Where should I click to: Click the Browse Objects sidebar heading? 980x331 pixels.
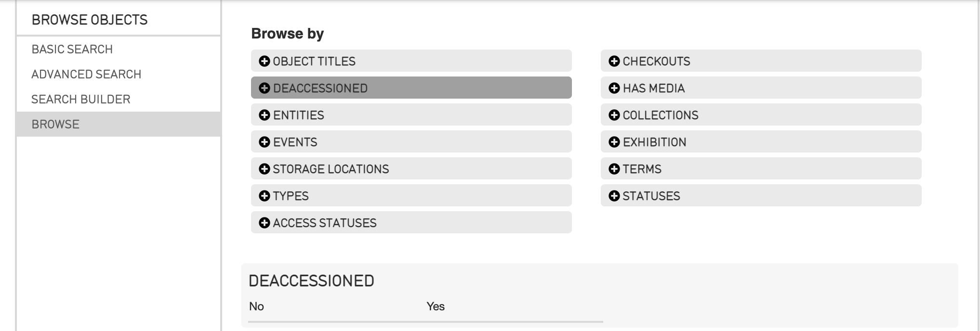(x=90, y=20)
